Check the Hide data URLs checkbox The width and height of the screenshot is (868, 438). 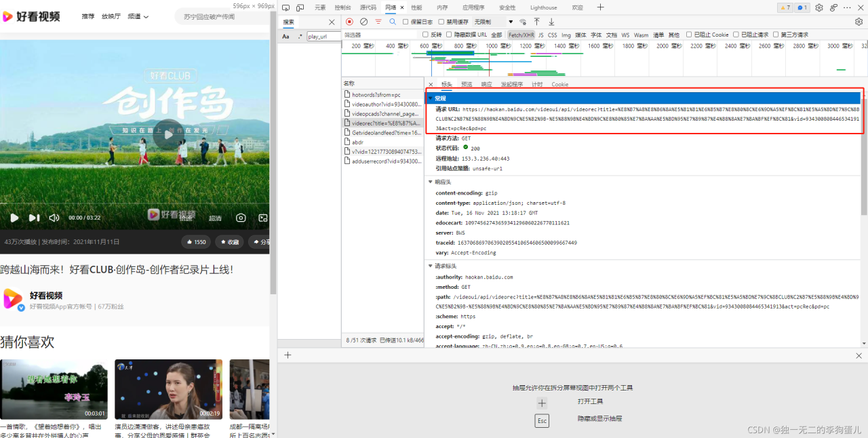click(x=449, y=35)
